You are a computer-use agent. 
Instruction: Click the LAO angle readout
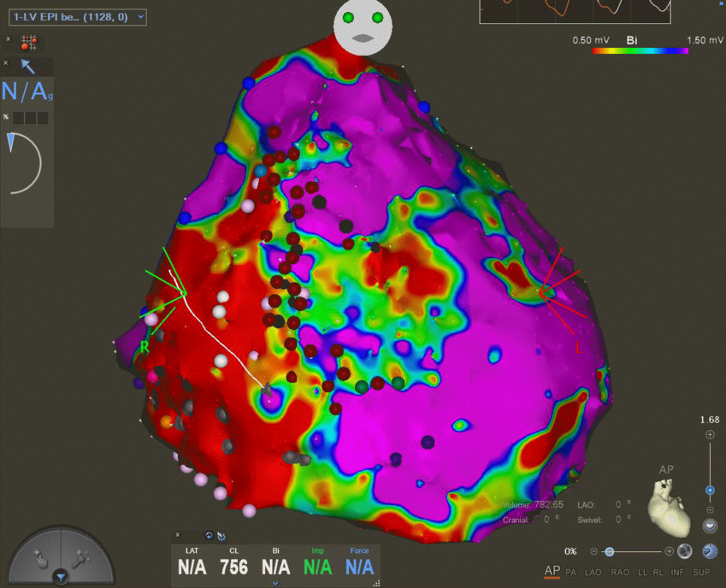[x=605, y=505]
